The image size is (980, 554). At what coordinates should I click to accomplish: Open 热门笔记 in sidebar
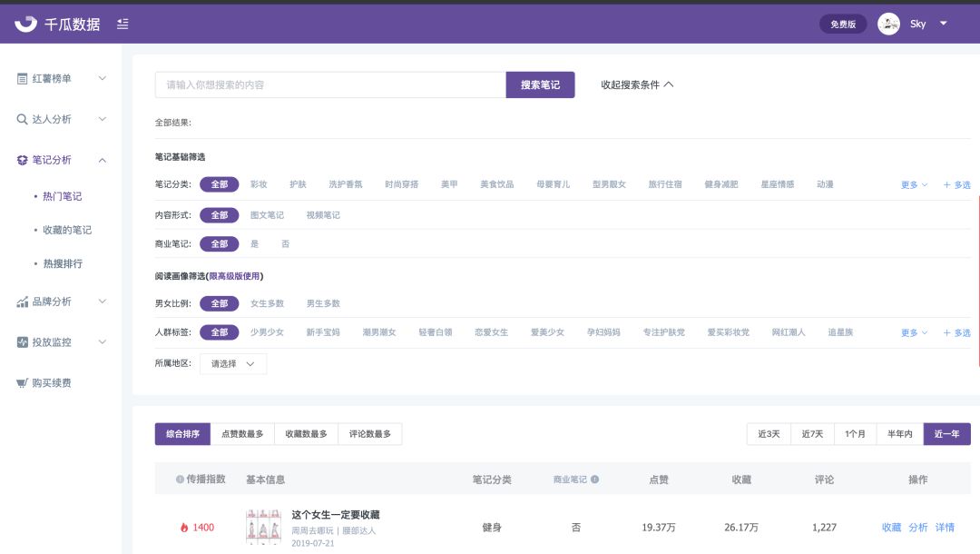click(62, 196)
